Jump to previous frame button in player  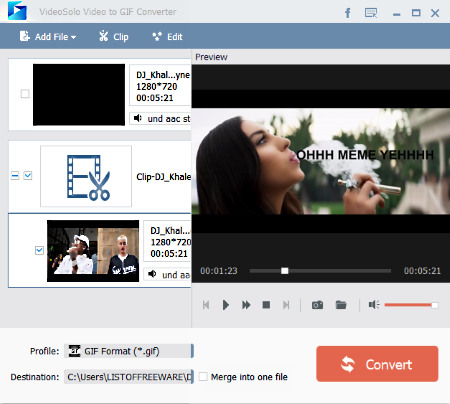point(206,305)
